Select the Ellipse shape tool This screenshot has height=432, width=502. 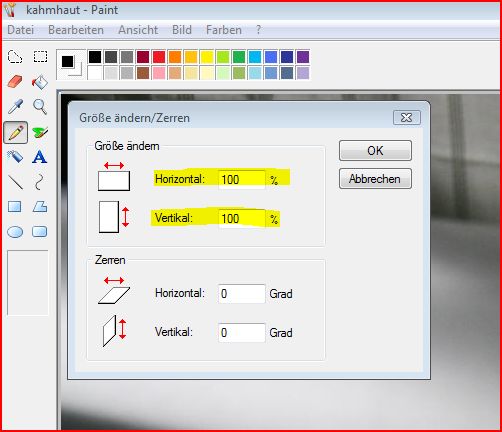(x=15, y=232)
